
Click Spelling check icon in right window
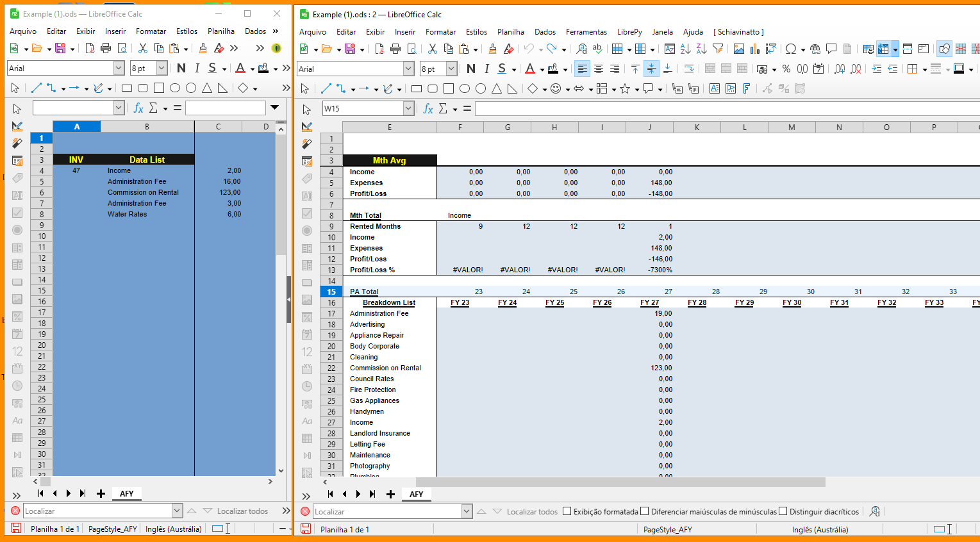[597, 49]
